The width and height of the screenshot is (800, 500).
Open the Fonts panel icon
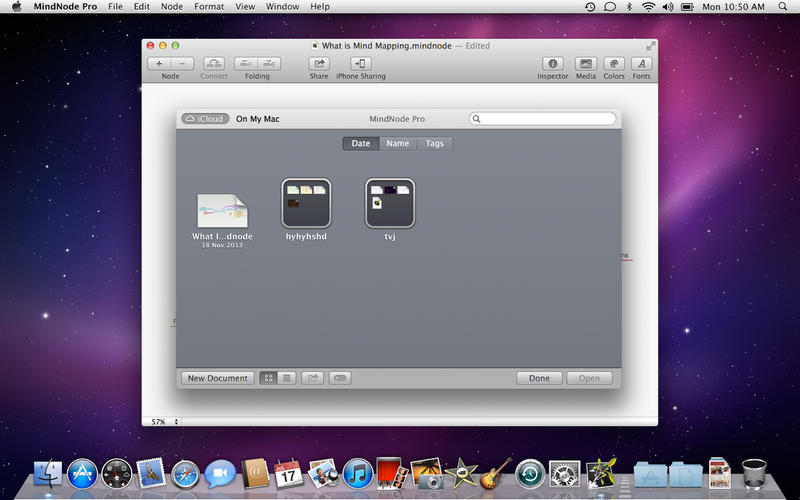(641, 63)
